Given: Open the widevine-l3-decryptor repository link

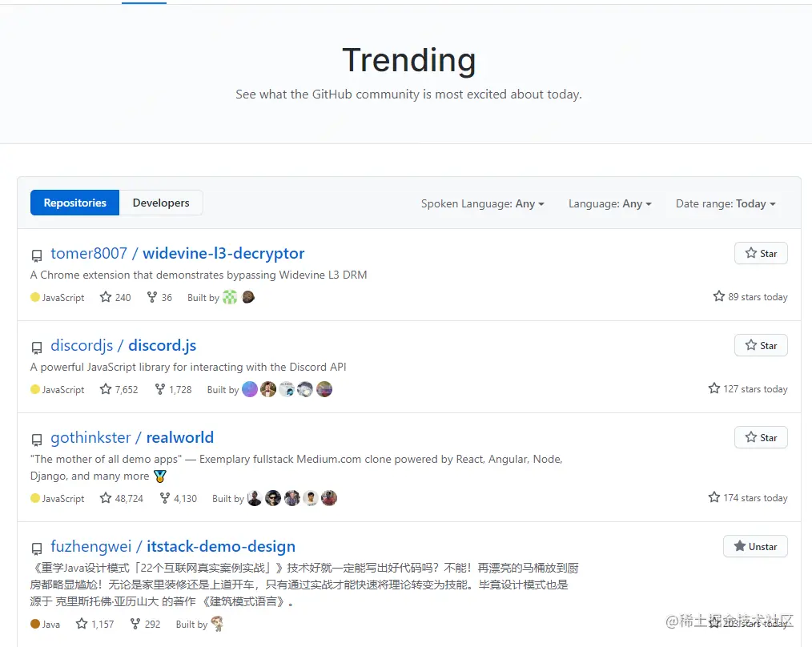Looking at the screenshot, I should click(x=223, y=253).
